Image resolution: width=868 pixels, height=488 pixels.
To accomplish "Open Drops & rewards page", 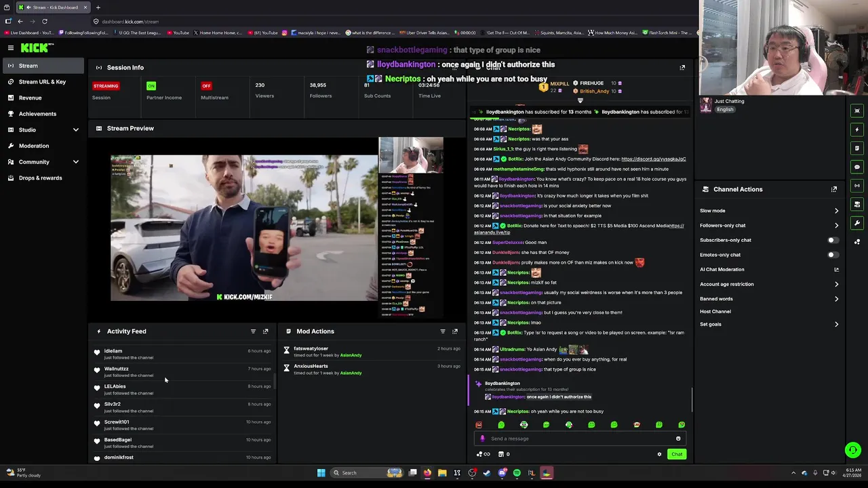I will pos(40,178).
